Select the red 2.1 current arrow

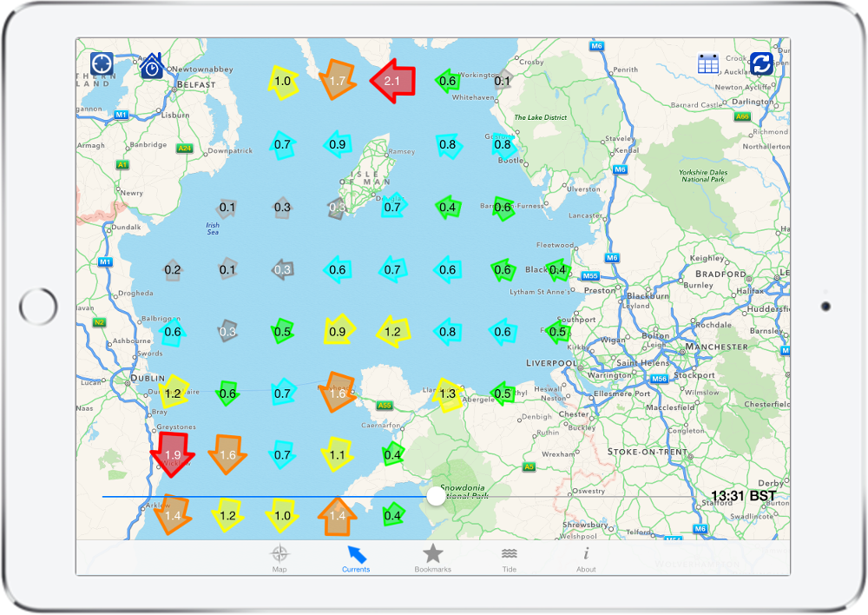coord(392,81)
